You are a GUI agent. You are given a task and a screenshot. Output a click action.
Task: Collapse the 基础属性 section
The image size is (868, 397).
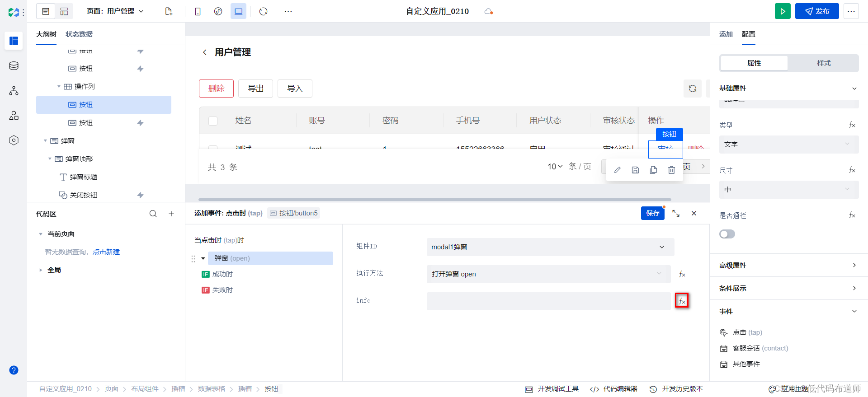coord(854,89)
